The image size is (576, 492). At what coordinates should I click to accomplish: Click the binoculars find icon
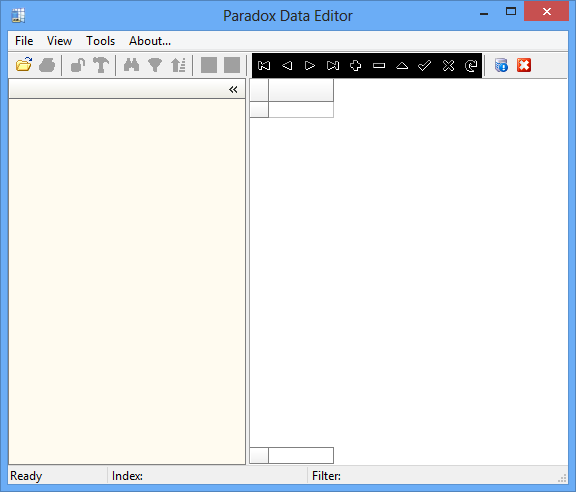tap(132, 65)
